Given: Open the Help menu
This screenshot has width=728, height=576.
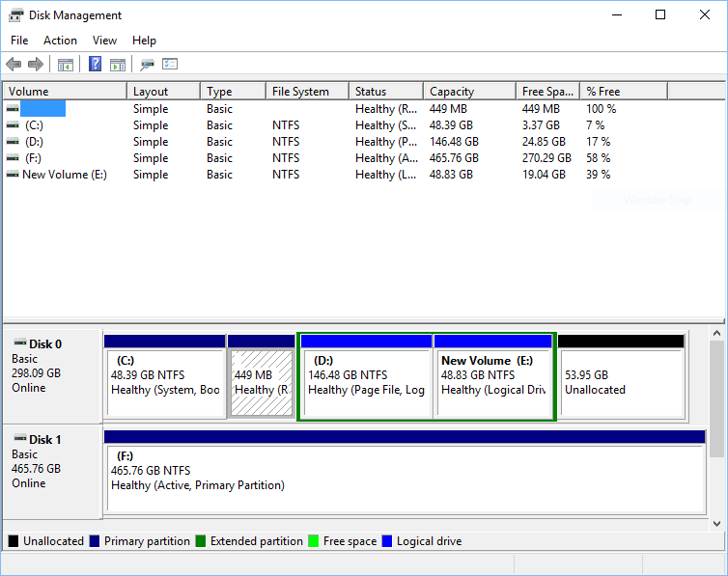Looking at the screenshot, I should click(144, 41).
